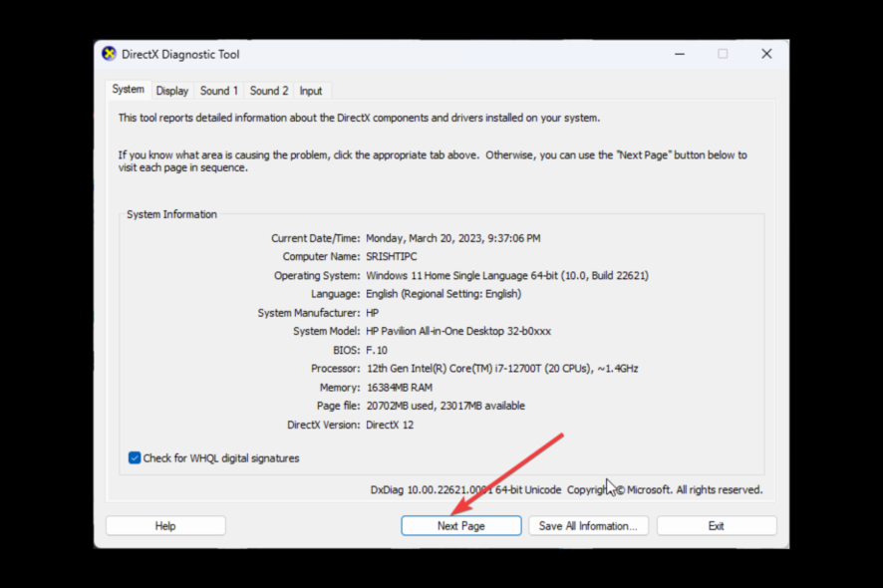Screen dimensions: 883x588
Task: Click the DirectX 12 version value
Action: pos(390,425)
